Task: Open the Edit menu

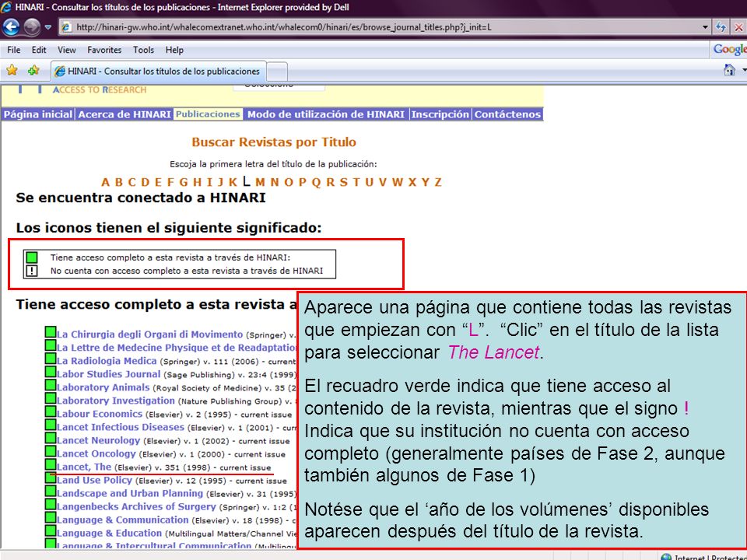Action: tap(39, 50)
